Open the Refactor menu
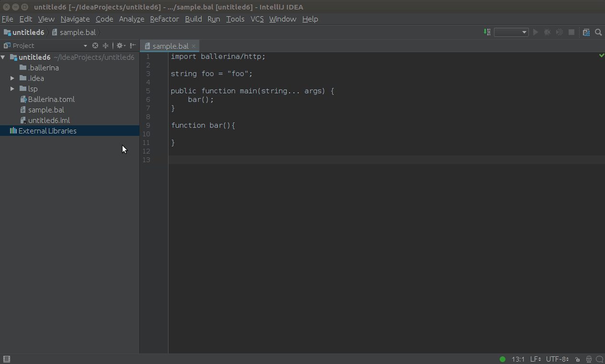605x364 pixels. click(164, 19)
